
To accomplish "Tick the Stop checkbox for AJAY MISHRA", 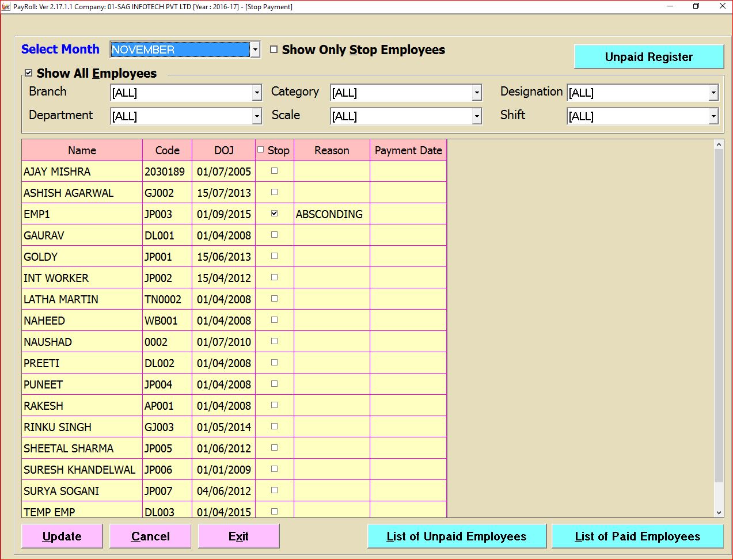I will (x=274, y=171).
